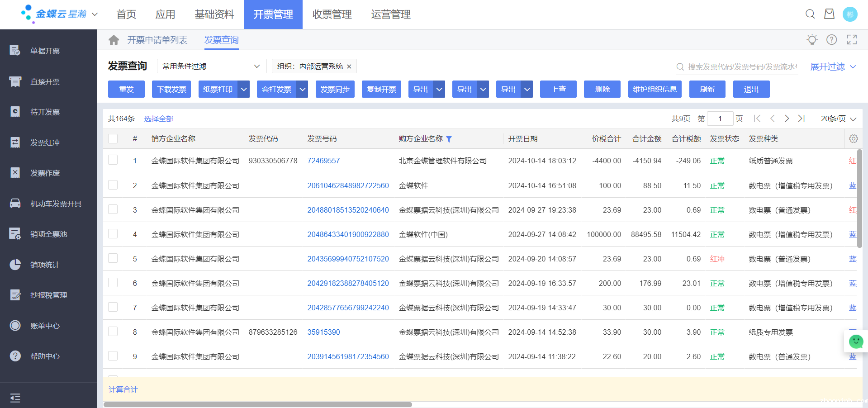Click the 重发 button
The height and width of the screenshot is (408, 868).
click(x=126, y=89)
